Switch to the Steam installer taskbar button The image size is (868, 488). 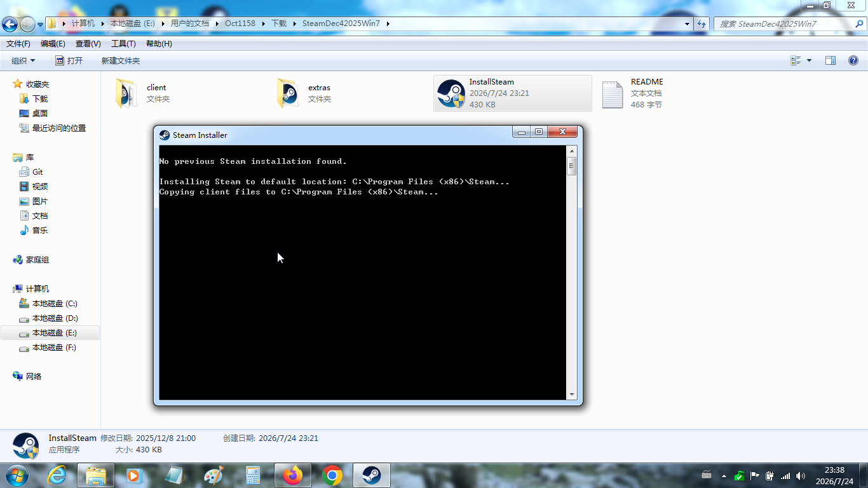tap(371, 475)
